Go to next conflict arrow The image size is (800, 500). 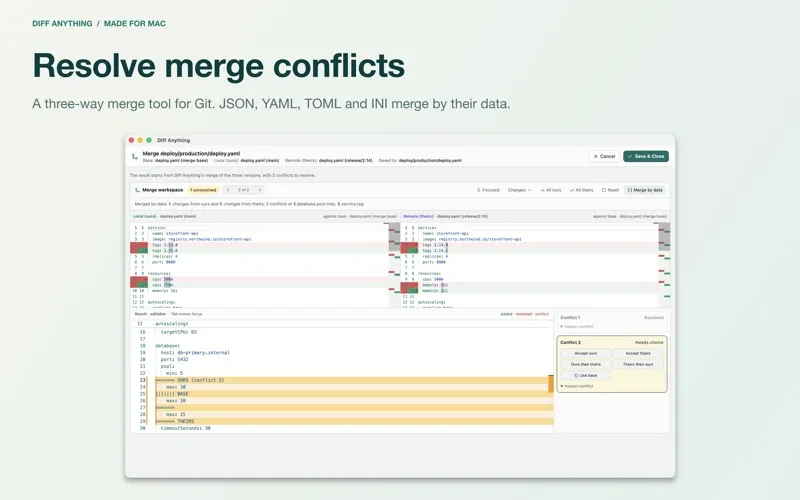tap(260, 190)
